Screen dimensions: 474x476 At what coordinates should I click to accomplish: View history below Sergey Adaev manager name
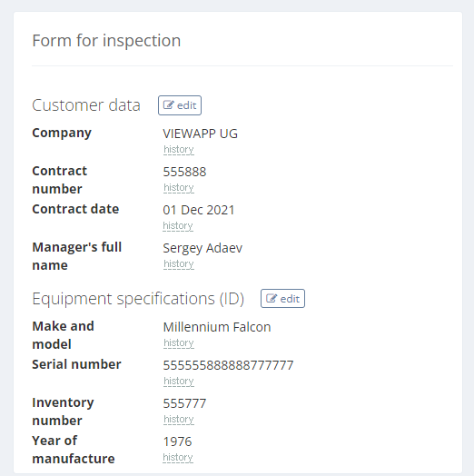[179, 264]
